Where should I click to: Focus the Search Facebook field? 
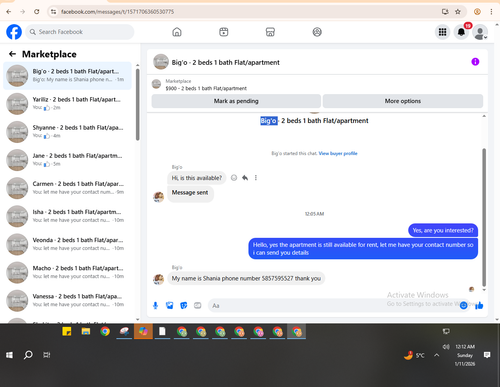[x=79, y=32]
